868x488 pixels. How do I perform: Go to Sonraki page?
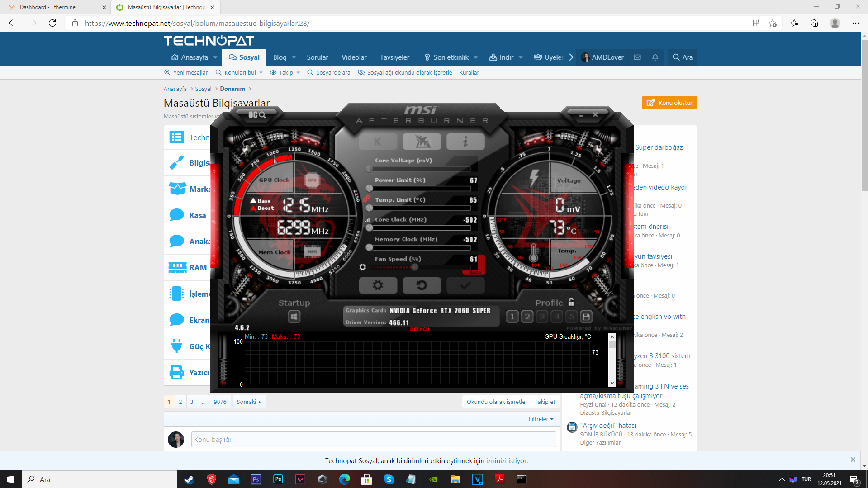coord(249,402)
